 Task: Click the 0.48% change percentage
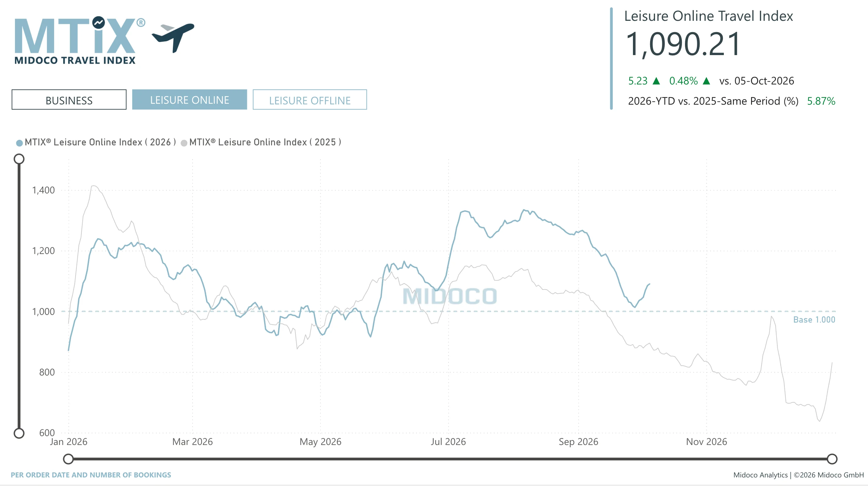683,81
